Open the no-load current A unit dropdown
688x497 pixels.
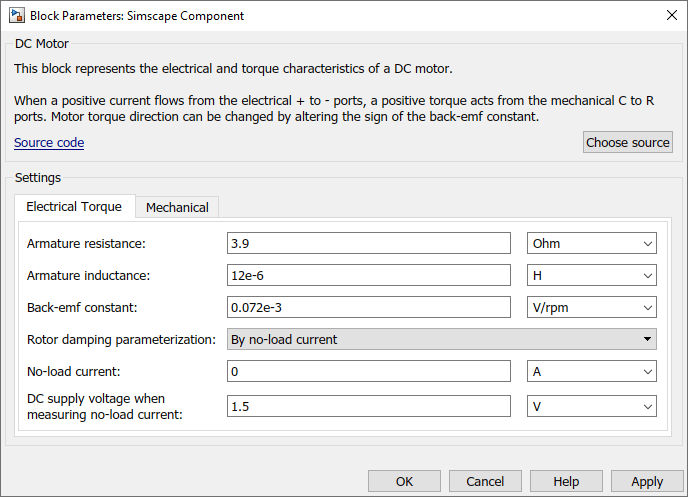tap(591, 371)
